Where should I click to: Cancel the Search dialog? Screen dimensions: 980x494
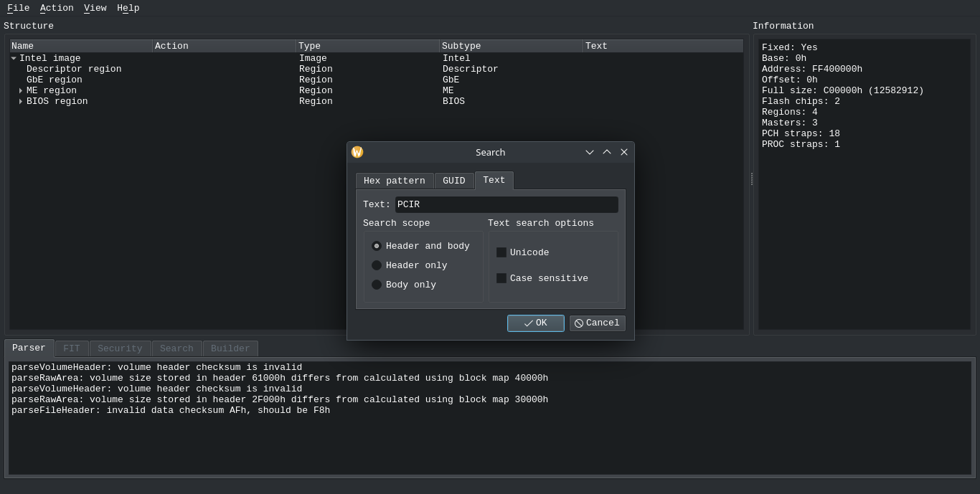597,323
